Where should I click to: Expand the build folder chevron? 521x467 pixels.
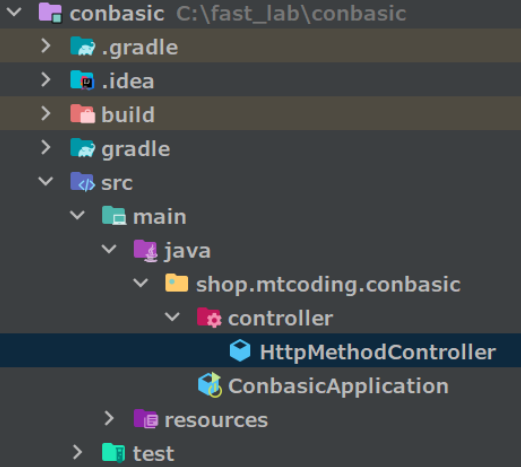pyautogui.click(x=46, y=114)
